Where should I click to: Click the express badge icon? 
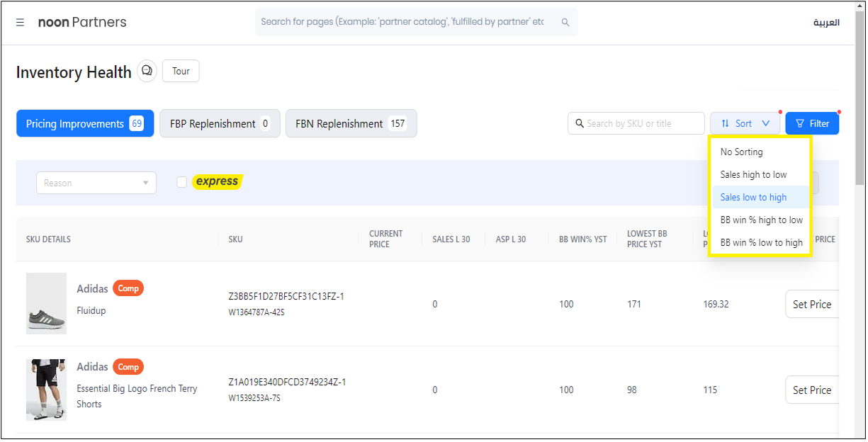click(x=217, y=182)
